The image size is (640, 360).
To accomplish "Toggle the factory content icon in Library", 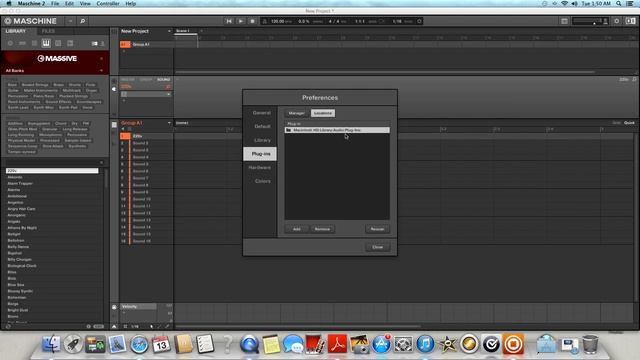I will (95, 43).
